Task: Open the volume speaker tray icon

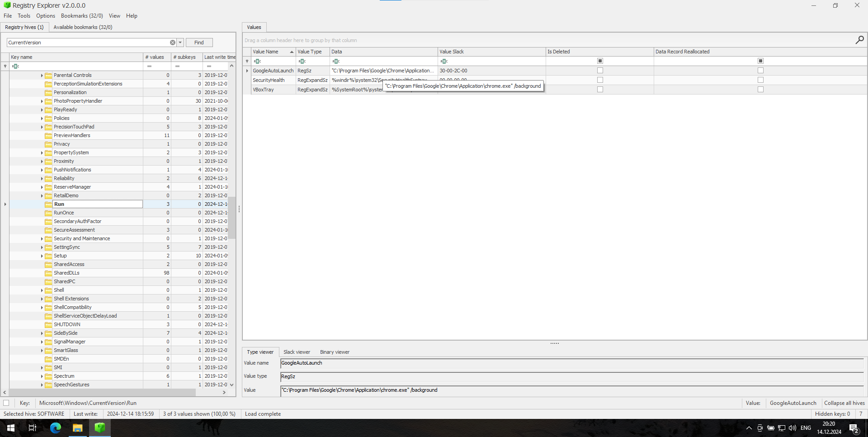Action: pyautogui.click(x=793, y=428)
